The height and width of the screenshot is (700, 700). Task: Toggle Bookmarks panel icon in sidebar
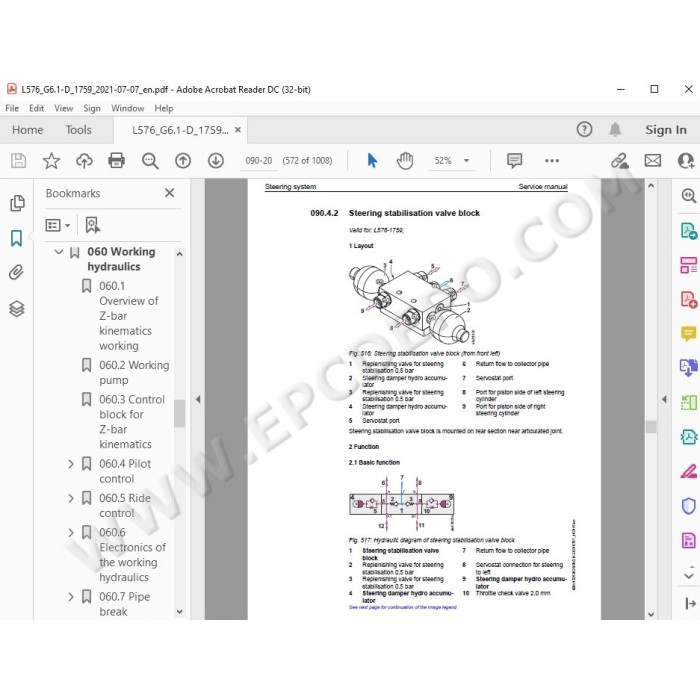pyautogui.click(x=17, y=238)
